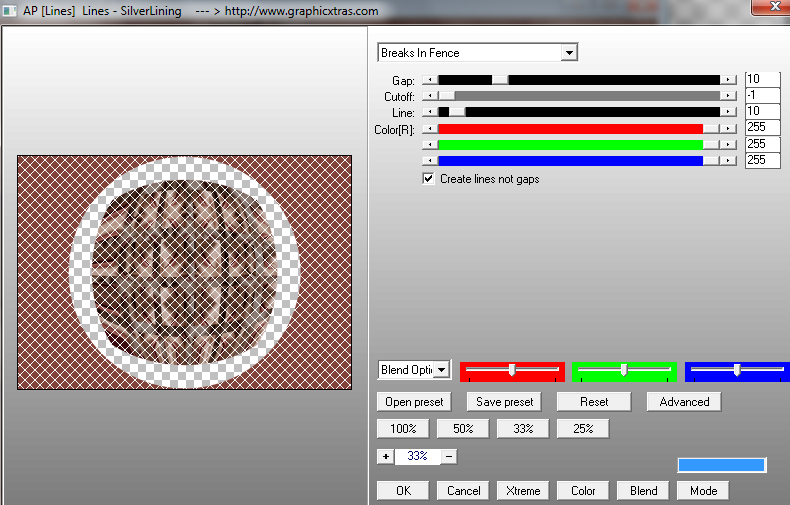Set preview zoom to 50%
The image size is (790, 505).
pos(463,428)
